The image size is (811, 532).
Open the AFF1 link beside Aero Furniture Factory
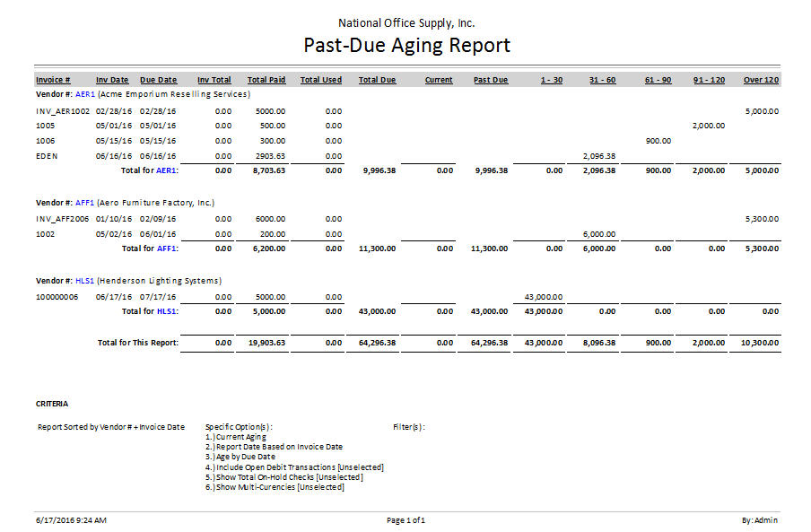click(85, 203)
